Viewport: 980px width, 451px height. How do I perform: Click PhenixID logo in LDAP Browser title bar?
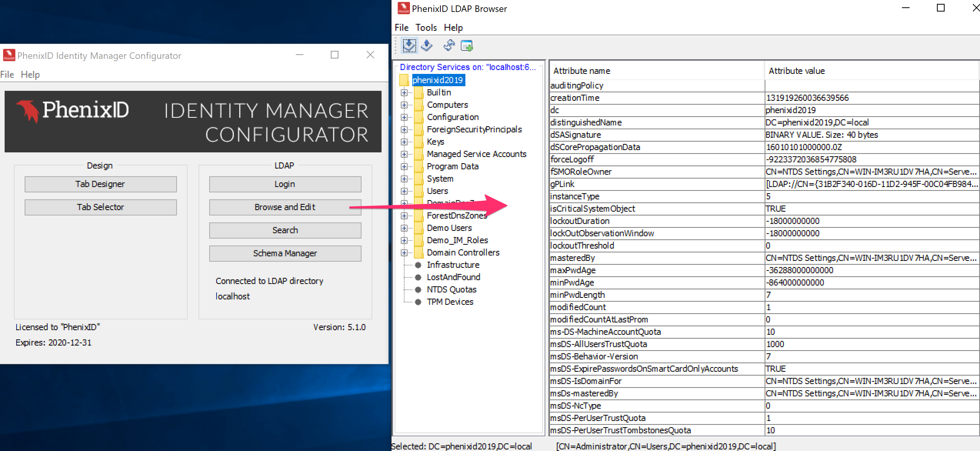[403, 8]
